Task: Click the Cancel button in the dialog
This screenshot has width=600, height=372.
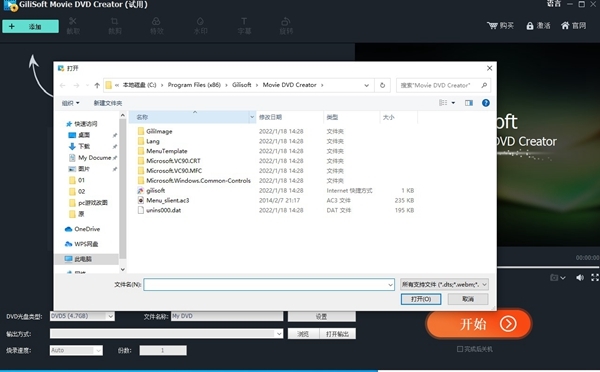Action: pos(468,299)
